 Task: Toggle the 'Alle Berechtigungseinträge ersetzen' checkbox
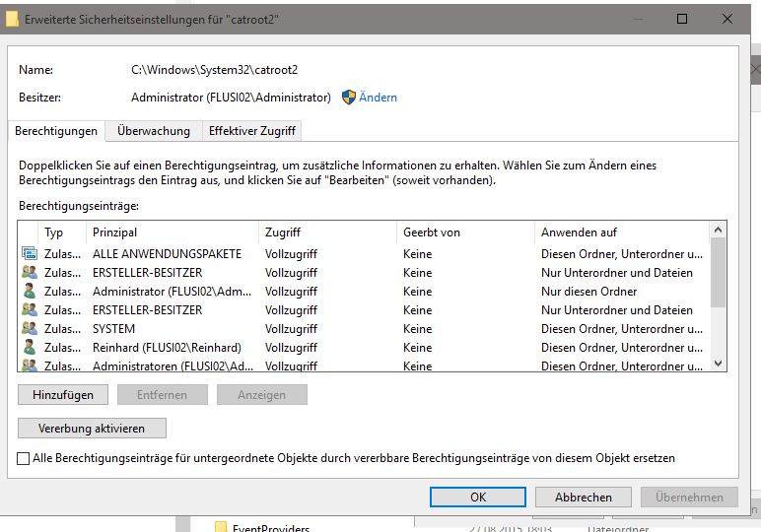point(23,458)
